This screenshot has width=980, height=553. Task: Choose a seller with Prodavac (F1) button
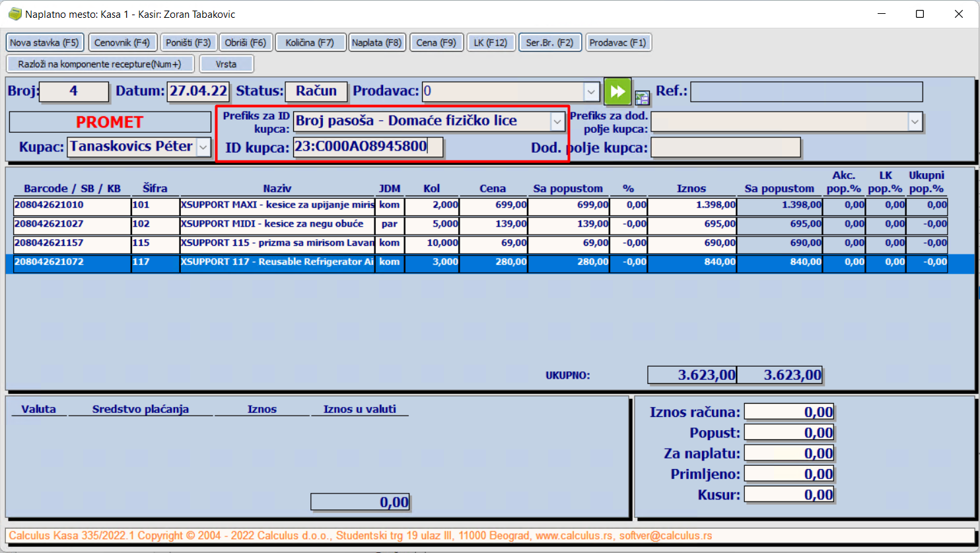click(x=618, y=42)
